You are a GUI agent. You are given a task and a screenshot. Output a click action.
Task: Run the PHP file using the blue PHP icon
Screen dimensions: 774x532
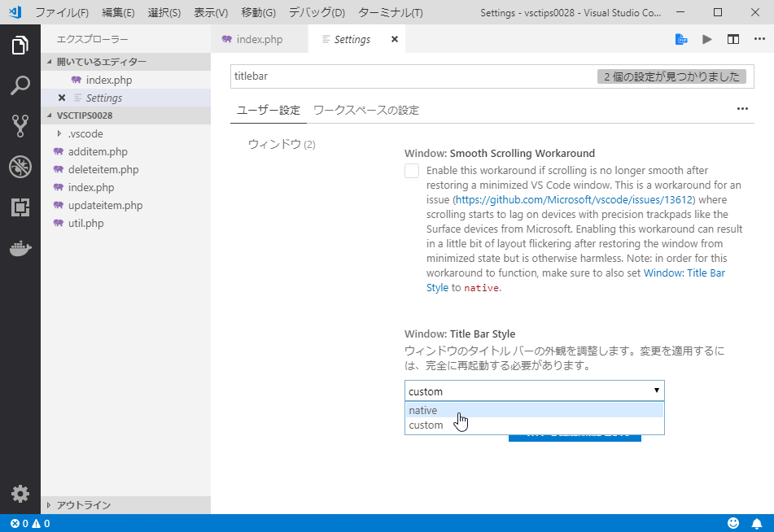click(x=682, y=38)
